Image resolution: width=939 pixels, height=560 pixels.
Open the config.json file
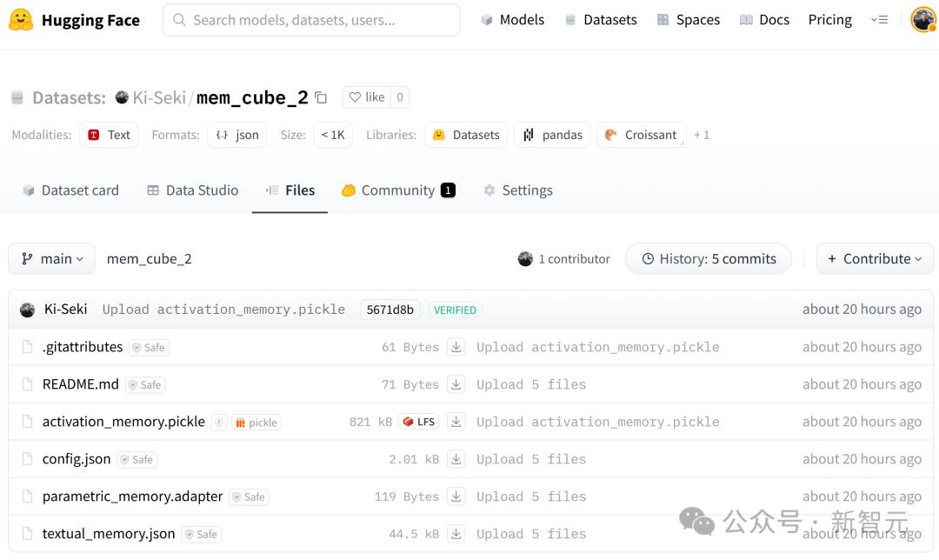click(x=76, y=459)
